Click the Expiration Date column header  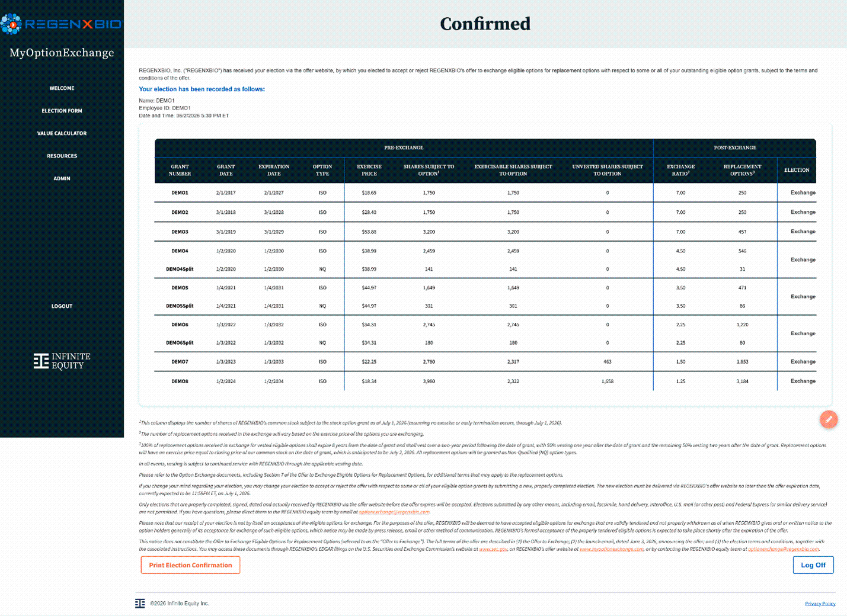(x=274, y=171)
